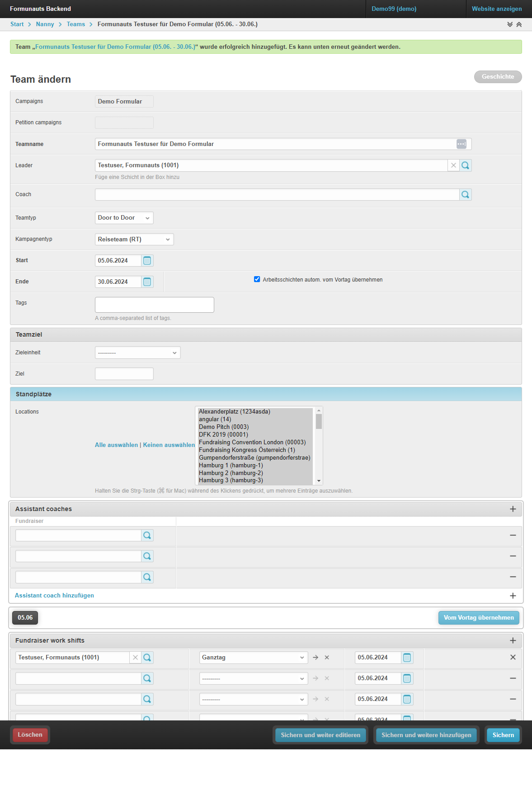Click the ellipsis icon in Teamname field
532x809 pixels.
pyautogui.click(x=461, y=144)
